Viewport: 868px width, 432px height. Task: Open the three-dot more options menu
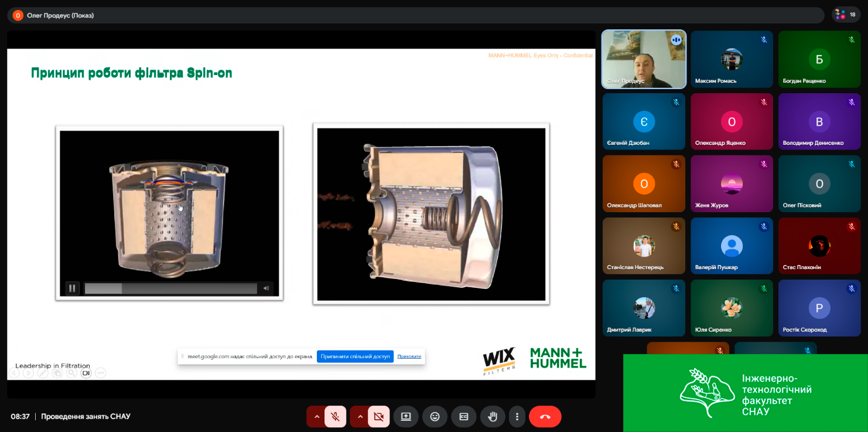(517, 417)
